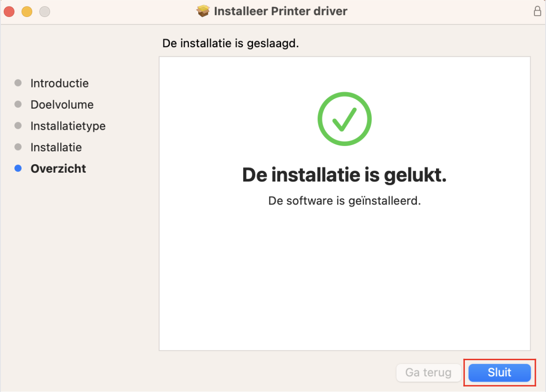Click the package box icon in title
Screen dimensions: 546x392
click(x=203, y=11)
